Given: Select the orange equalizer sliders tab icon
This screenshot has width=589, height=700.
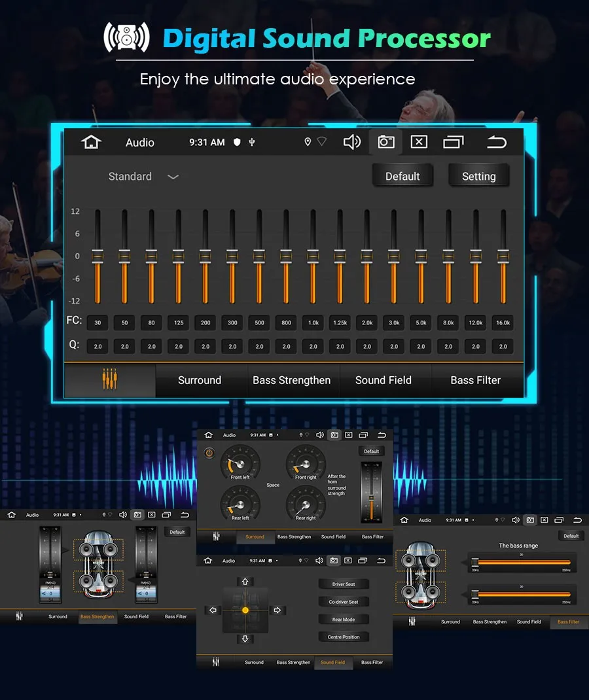Looking at the screenshot, I should 109,379.
